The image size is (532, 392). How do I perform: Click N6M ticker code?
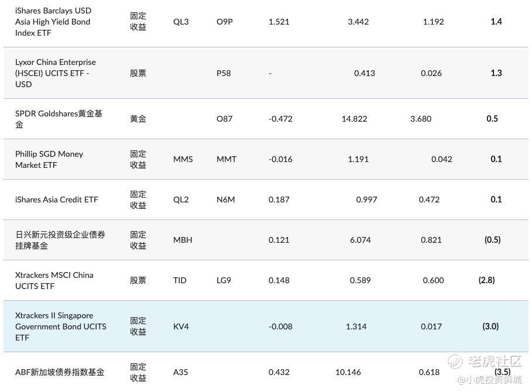[226, 200]
